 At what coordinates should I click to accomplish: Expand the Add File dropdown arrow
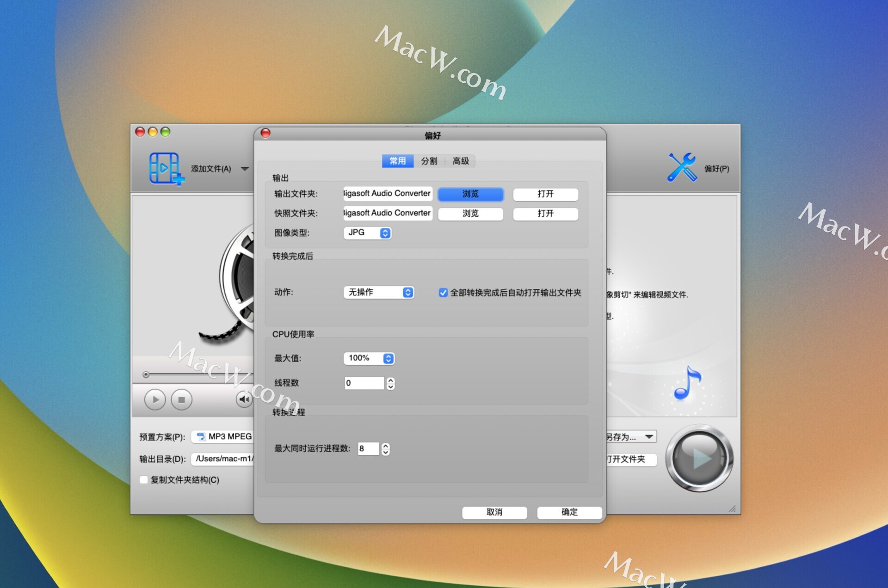[x=245, y=169]
